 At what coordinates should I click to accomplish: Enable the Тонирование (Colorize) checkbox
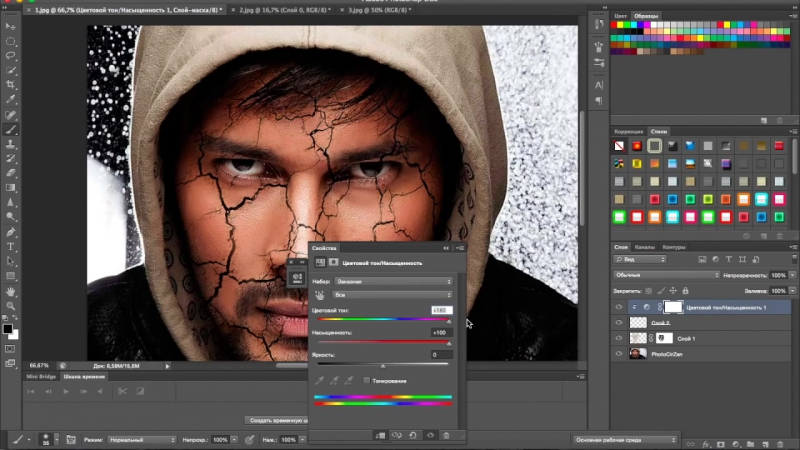click(x=367, y=381)
